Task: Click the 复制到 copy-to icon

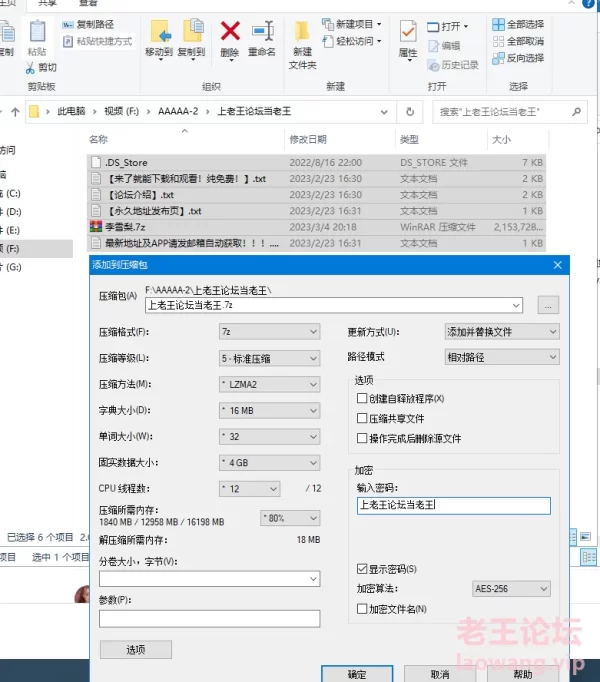Action: pos(191,33)
